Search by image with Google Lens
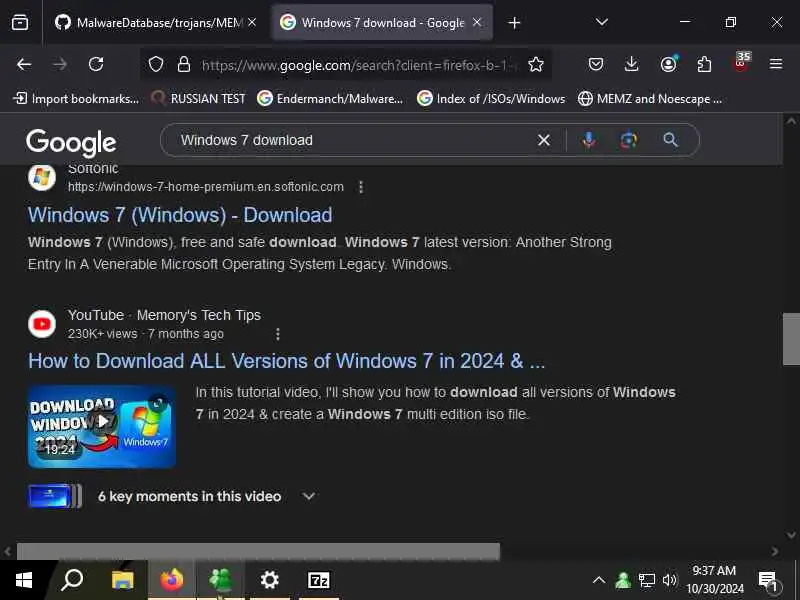 629,140
